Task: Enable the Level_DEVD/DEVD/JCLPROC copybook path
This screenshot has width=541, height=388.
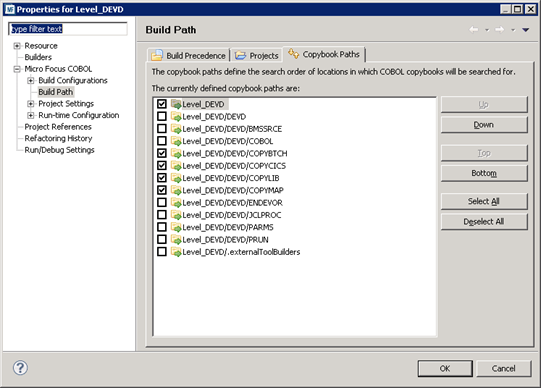Action: click(x=161, y=215)
